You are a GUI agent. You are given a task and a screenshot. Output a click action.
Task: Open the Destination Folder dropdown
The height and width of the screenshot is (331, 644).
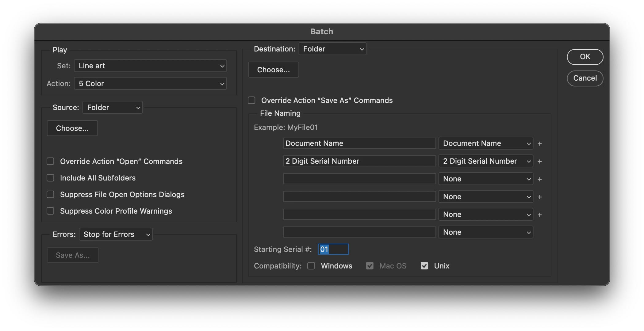point(332,49)
